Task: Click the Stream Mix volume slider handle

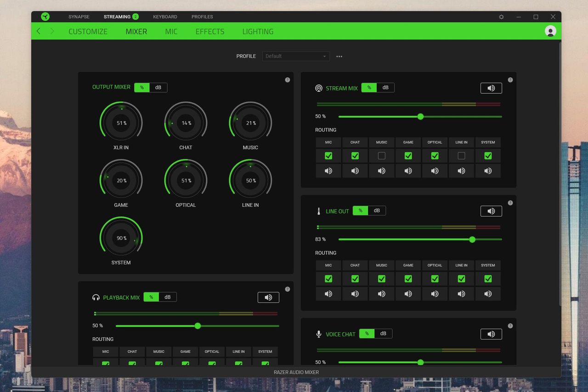Action: coord(420,117)
